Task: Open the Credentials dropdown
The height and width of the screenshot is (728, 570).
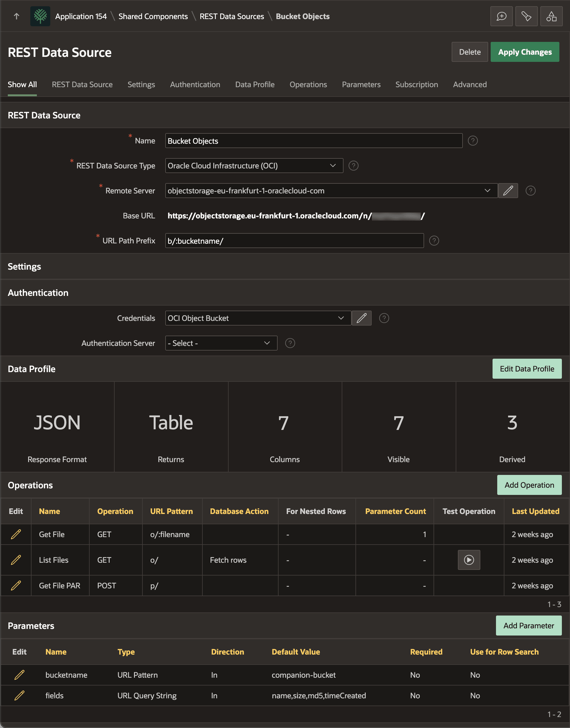Action: coord(258,318)
